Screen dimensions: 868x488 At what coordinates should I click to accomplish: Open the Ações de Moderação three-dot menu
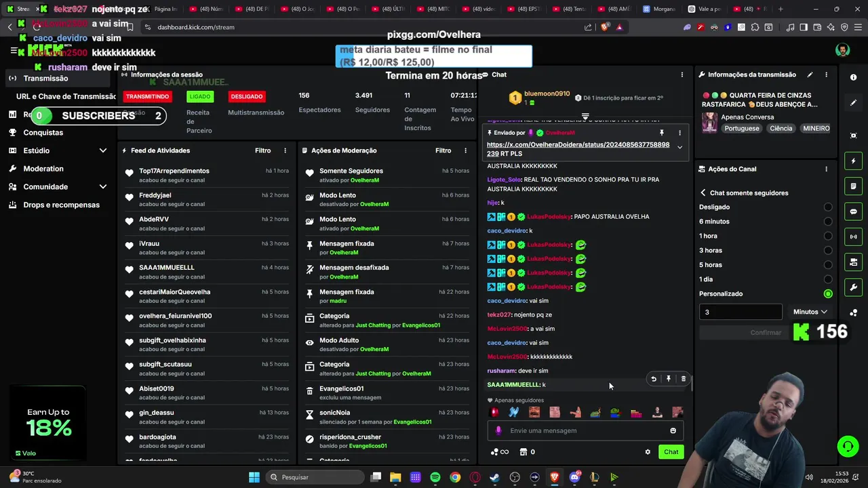pyautogui.click(x=465, y=150)
